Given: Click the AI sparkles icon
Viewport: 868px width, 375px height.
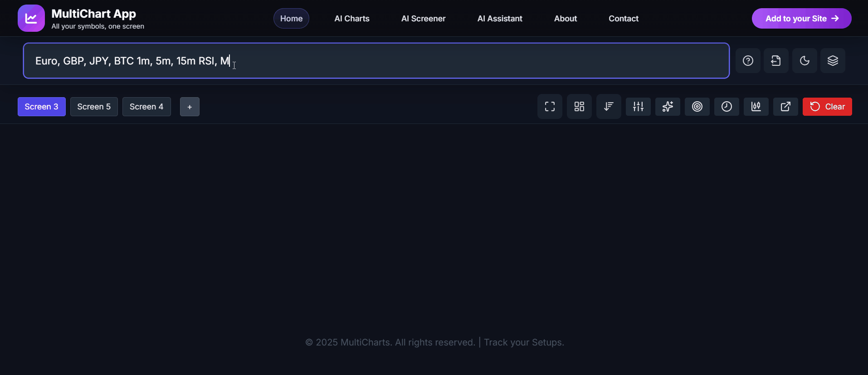Looking at the screenshot, I should [668, 107].
